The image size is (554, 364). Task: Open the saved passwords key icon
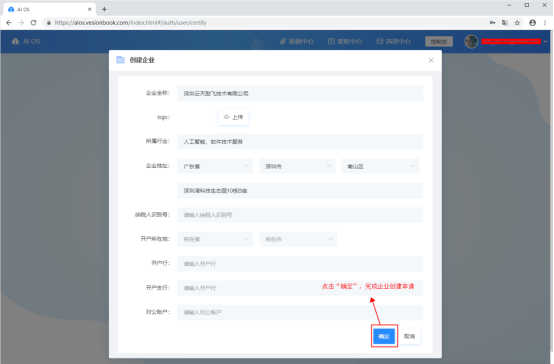click(x=492, y=23)
